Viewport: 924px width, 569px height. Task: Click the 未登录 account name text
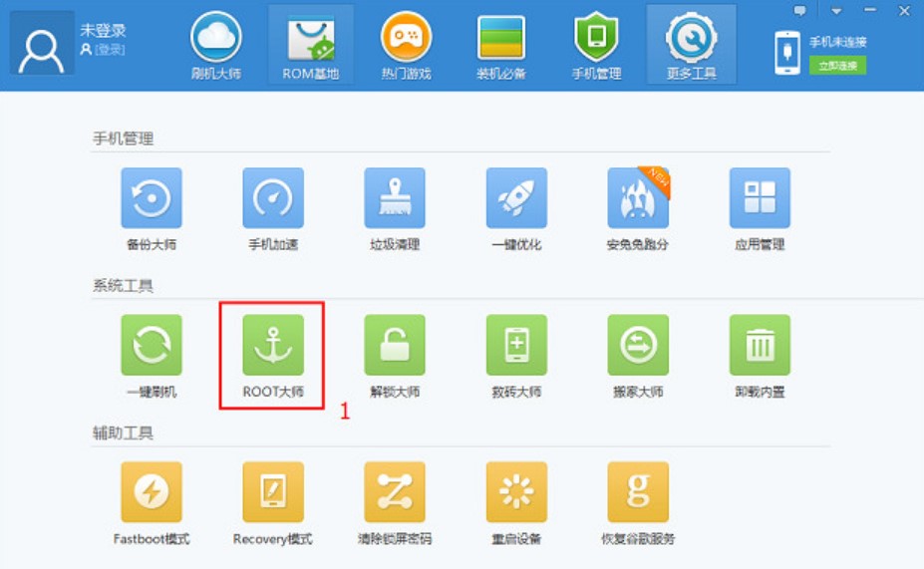tap(103, 30)
